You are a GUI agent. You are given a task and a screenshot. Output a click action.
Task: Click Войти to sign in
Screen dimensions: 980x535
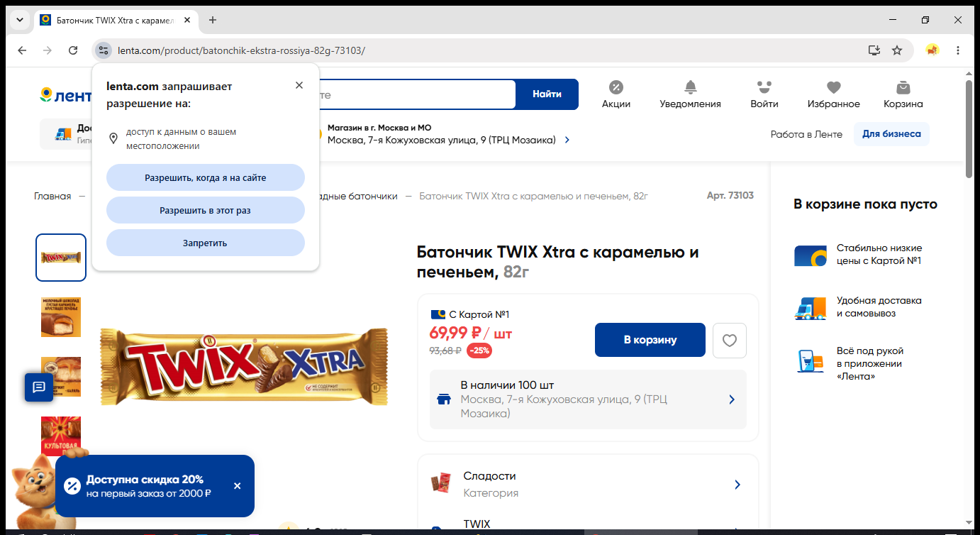tap(764, 94)
